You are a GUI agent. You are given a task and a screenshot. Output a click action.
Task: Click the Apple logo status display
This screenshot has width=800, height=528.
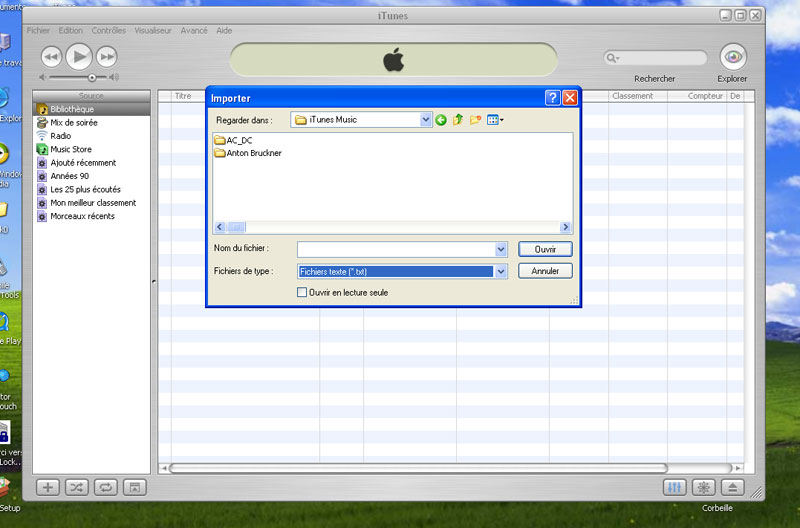tap(393, 60)
